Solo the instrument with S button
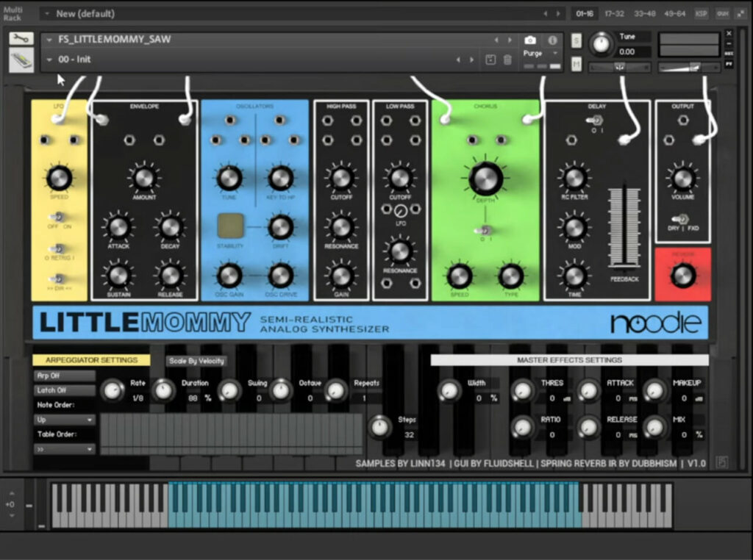The width and height of the screenshot is (753, 560). (577, 40)
